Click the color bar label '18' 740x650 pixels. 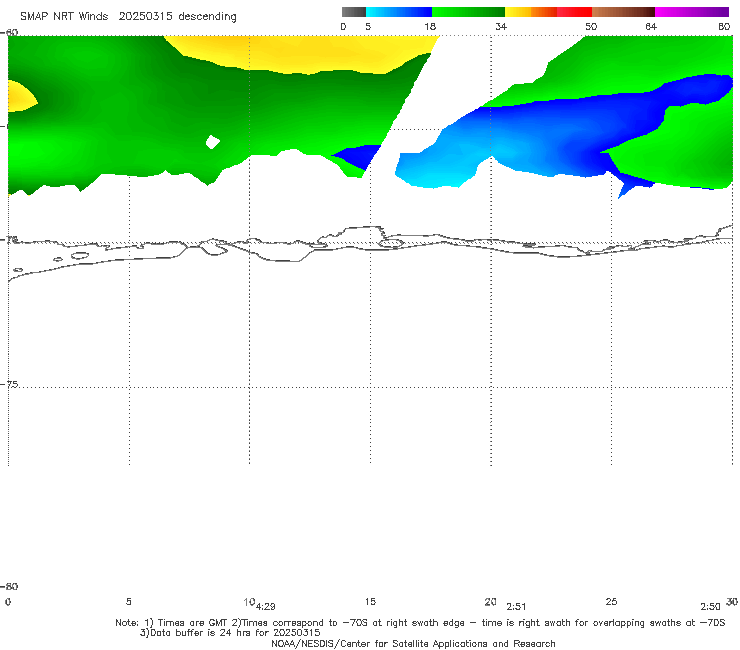(430, 27)
